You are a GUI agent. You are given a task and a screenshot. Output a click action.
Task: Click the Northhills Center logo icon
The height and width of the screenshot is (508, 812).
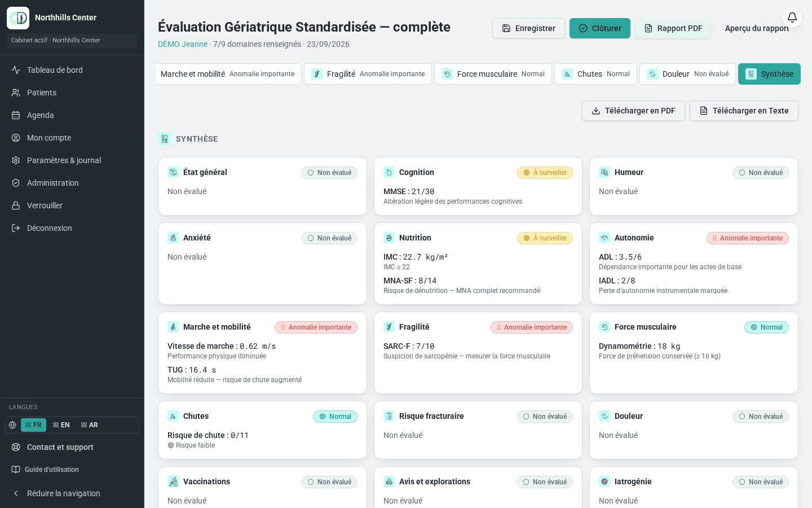click(18, 18)
